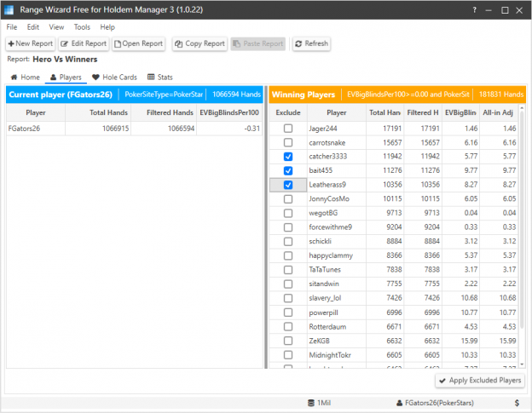Select the ZeKGB player name
This screenshot has height=413, width=532.
click(x=319, y=341)
